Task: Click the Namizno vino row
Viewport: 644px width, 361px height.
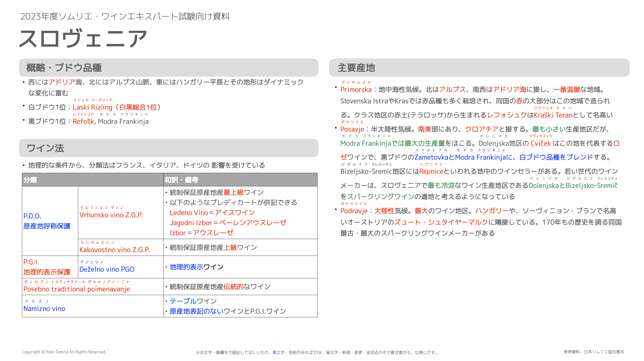Action: coord(93,306)
